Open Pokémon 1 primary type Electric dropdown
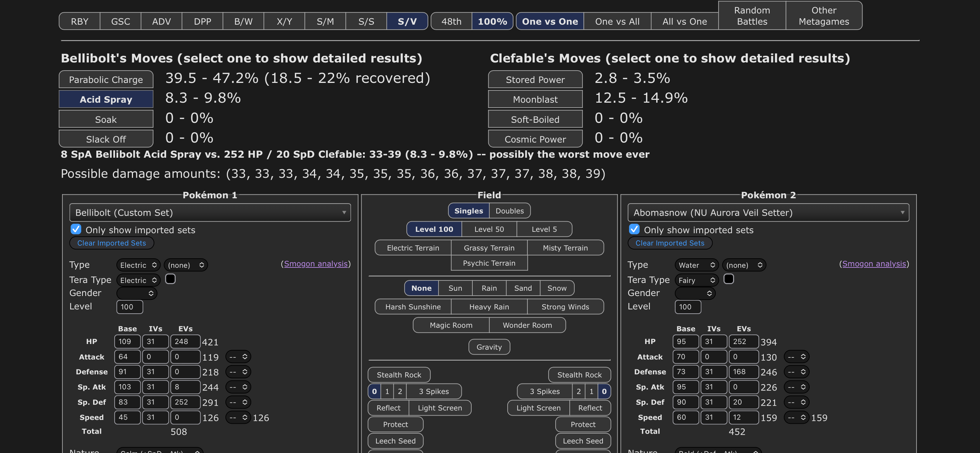This screenshot has width=980, height=453. click(x=138, y=265)
